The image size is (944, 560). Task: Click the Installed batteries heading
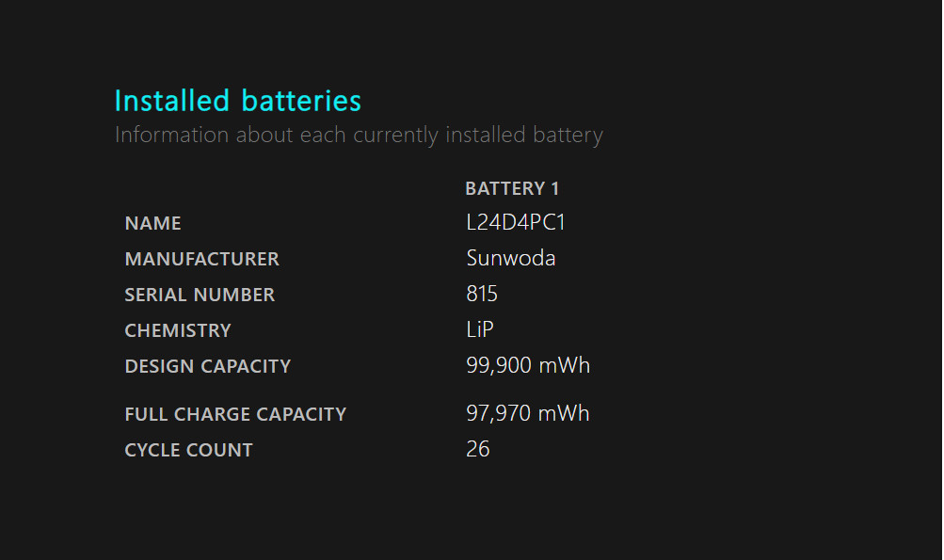tap(238, 101)
